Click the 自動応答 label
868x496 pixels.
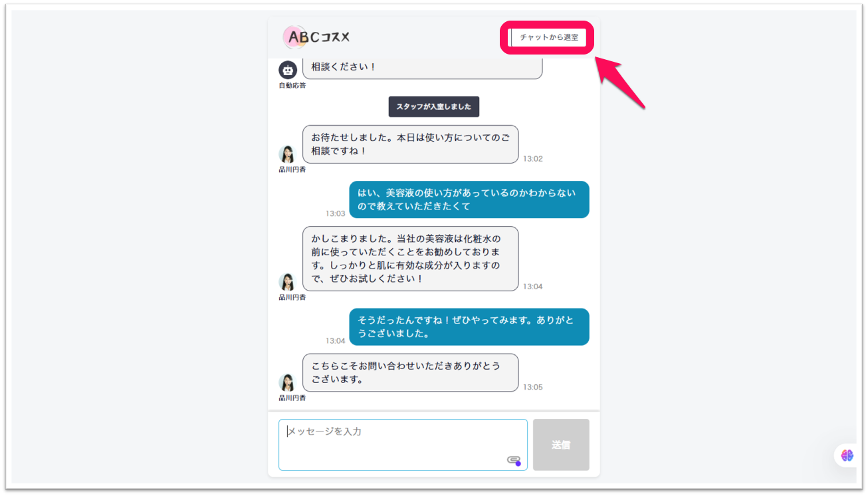pyautogui.click(x=292, y=86)
